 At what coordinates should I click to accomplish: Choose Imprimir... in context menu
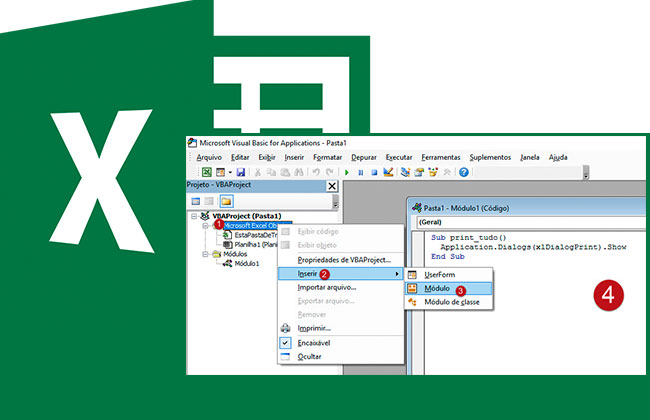click(x=341, y=328)
